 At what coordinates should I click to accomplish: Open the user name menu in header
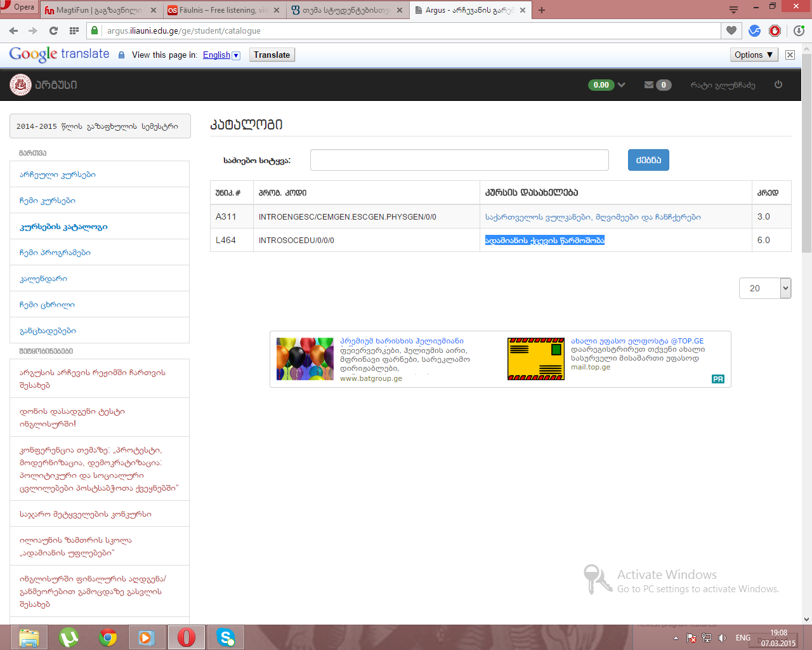[x=723, y=85]
